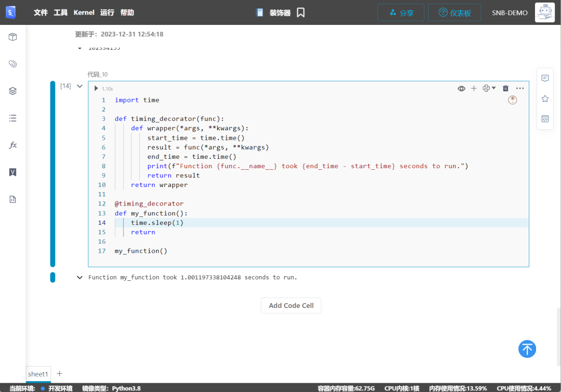Open the 仪表板 dashboard button

click(455, 12)
